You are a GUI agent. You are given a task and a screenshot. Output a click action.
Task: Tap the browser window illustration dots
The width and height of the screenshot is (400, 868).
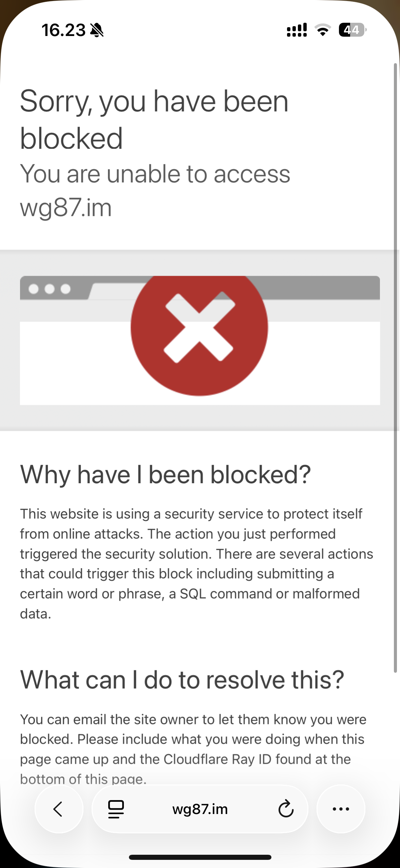tap(50, 289)
